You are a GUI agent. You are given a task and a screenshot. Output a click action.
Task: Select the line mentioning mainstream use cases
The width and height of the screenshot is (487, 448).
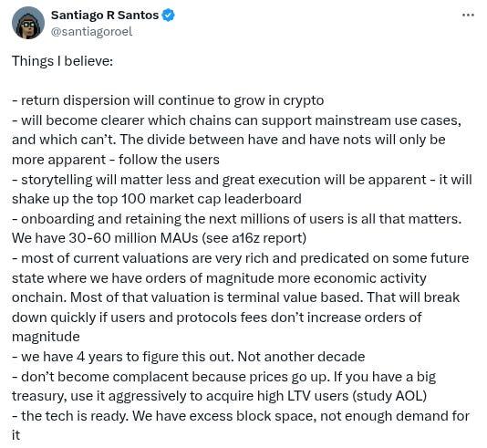coord(237,120)
